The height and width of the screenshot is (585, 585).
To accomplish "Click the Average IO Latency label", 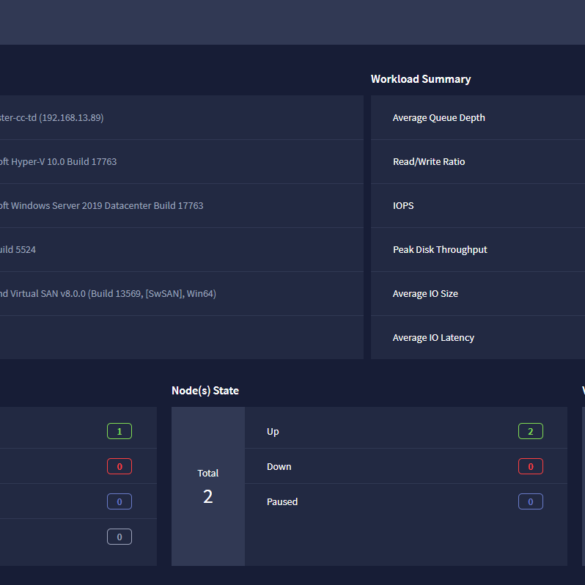I will [433, 338].
